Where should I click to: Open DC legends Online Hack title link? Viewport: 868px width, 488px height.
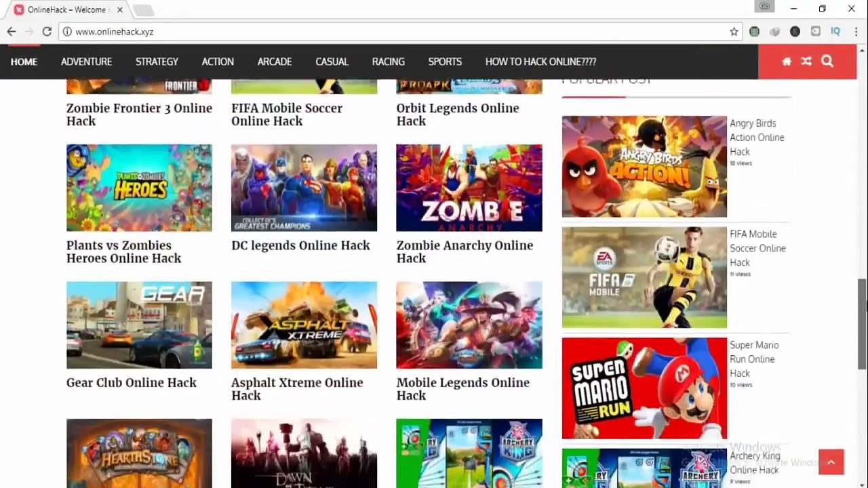pyautogui.click(x=300, y=245)
